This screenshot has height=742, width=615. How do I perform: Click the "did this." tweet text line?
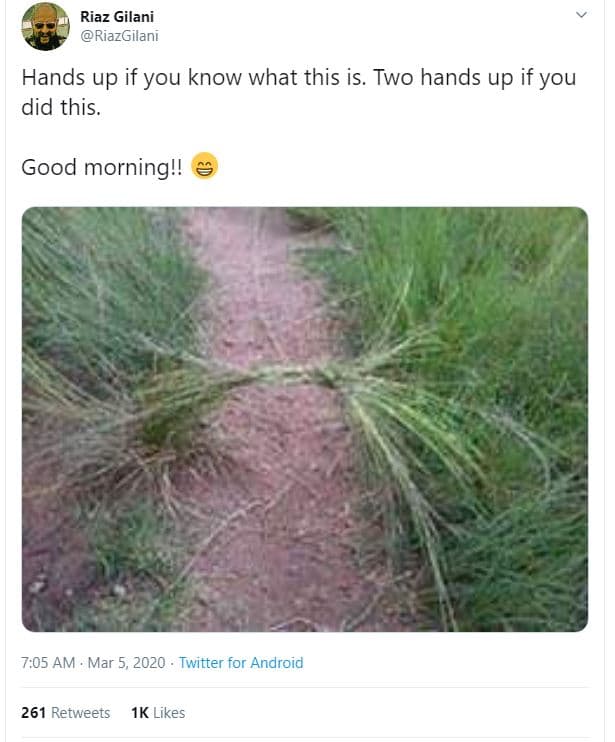click(x=61, y=107)
